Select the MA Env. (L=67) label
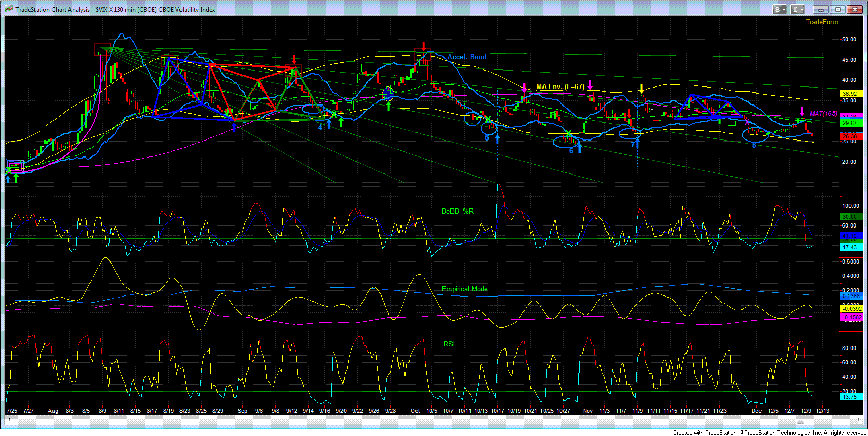Image resolution: width=868 pixels, height=436 pixels. (x=560, y=86)
